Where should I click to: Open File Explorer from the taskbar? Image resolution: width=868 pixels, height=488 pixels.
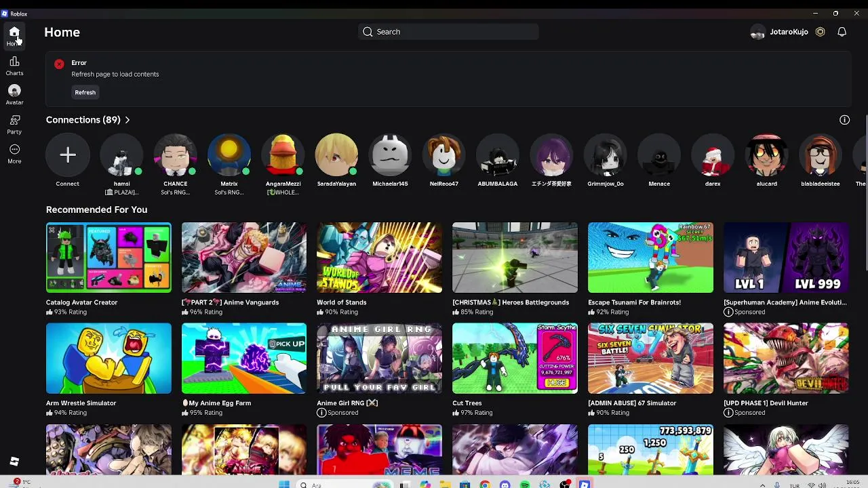445,485
